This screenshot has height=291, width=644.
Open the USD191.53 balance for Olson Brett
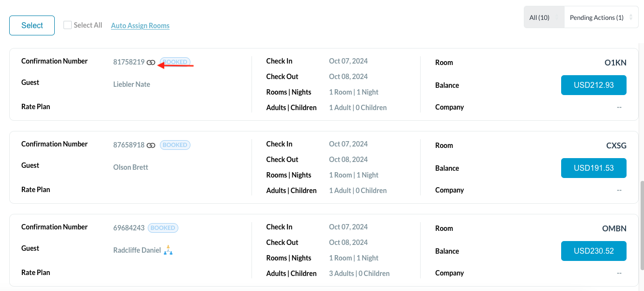coord(593,168)
